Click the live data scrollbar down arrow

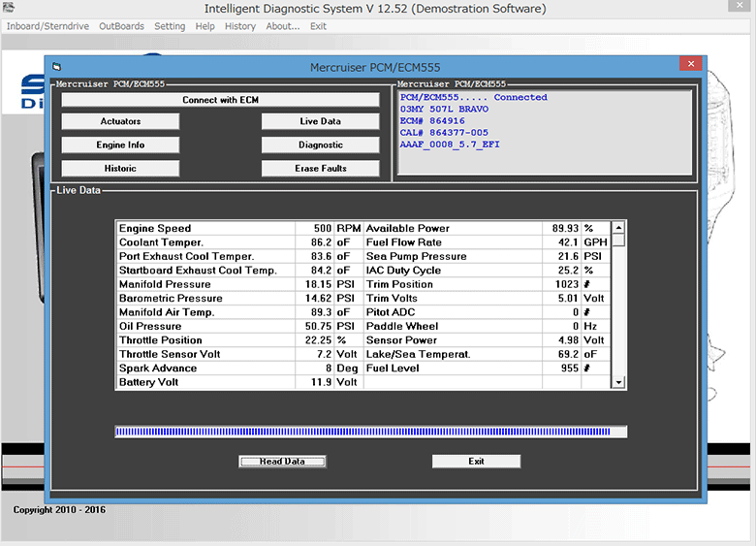click(618, 382)
